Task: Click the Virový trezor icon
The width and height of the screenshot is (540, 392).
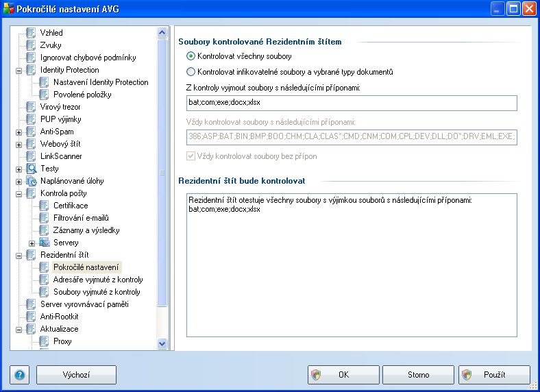Action: 31,107
